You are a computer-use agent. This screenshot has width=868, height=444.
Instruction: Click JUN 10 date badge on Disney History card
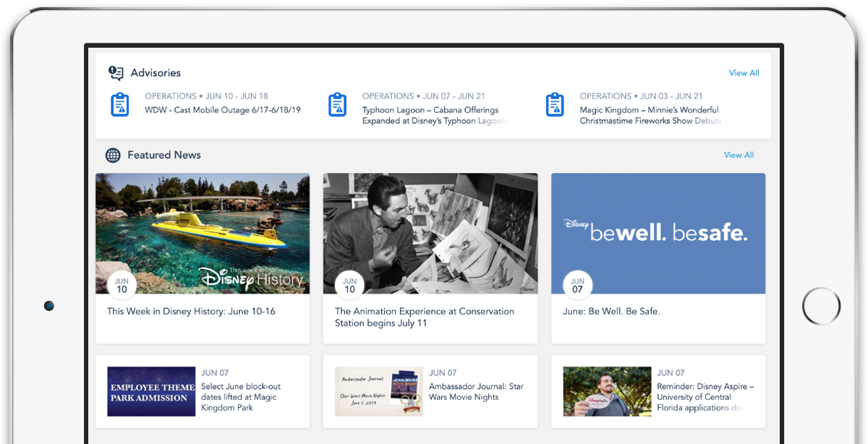pyautogui.click(x=122, y=286)
